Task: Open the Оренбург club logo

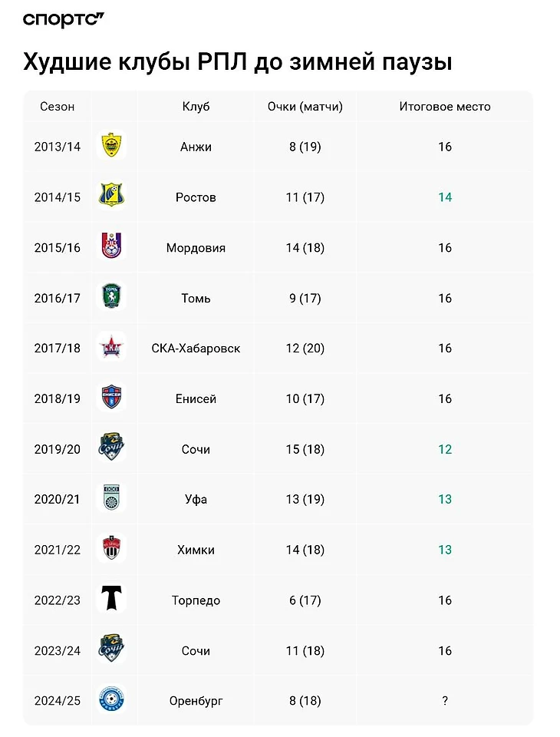Action: (112, 700)
